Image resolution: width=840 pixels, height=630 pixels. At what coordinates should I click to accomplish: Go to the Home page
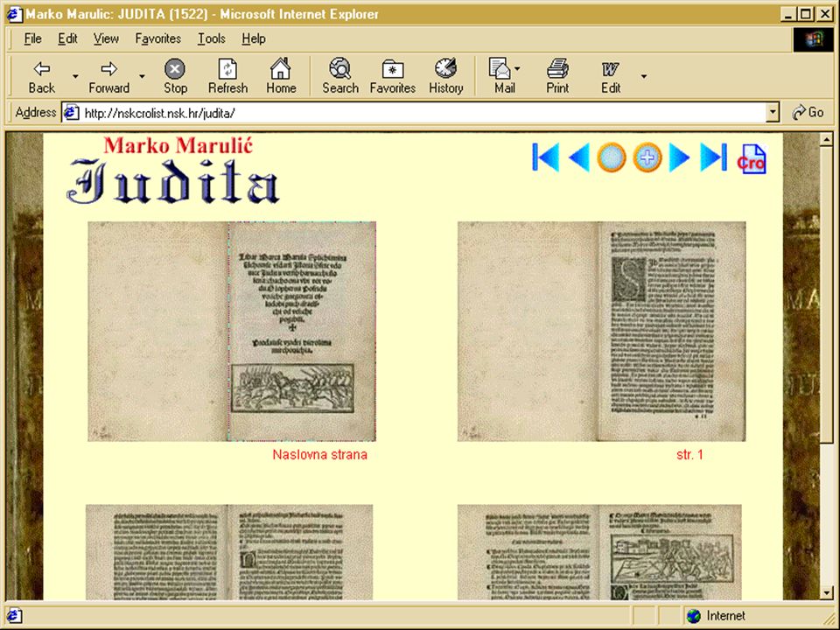[281, 77]
